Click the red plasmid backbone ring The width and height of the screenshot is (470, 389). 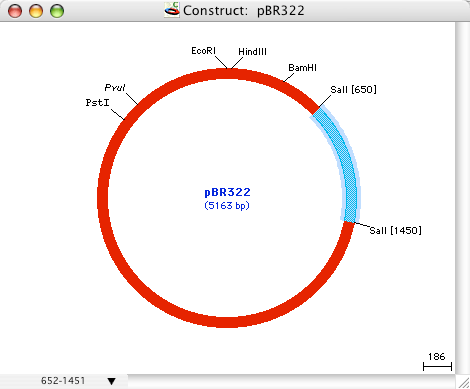102,197
